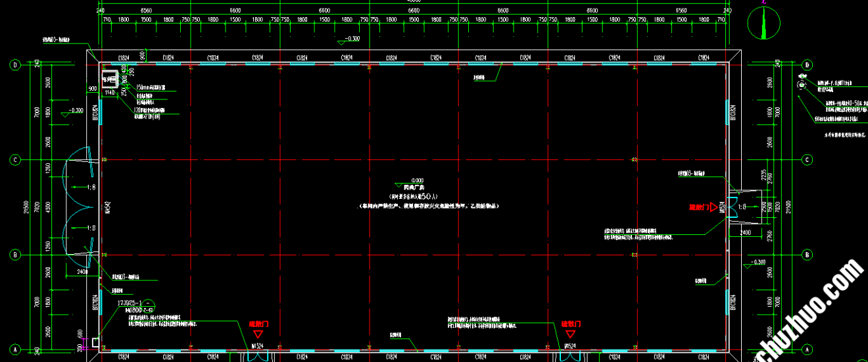Select the cyan C1824 window on east wall top
868x362 pixels.
point(729,112)
